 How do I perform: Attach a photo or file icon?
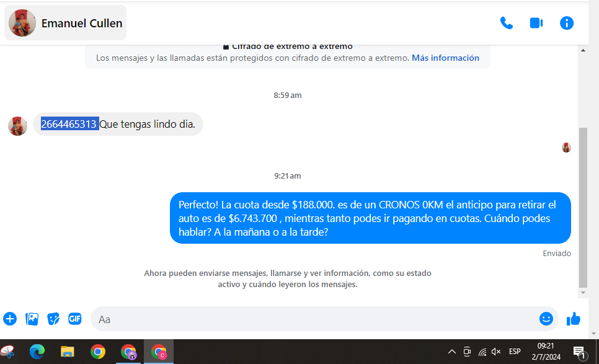(32, 319)
